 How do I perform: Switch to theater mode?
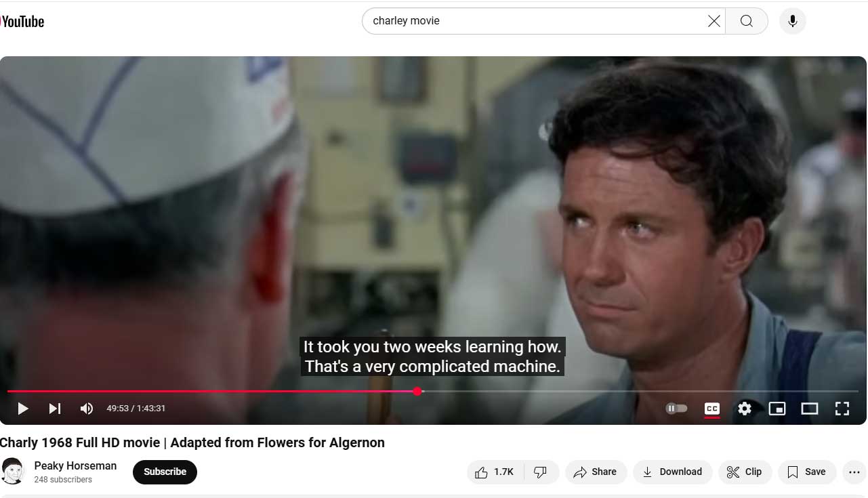pyautogui.click(x=810, y=409)
